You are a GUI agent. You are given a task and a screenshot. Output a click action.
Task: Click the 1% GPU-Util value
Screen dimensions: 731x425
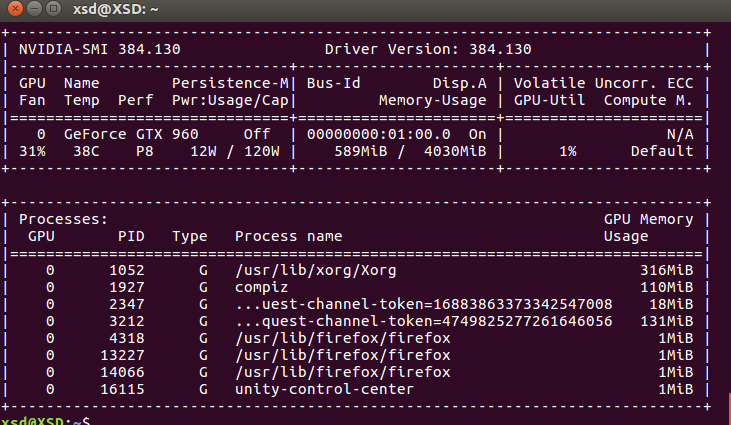(x=568, y=151)
